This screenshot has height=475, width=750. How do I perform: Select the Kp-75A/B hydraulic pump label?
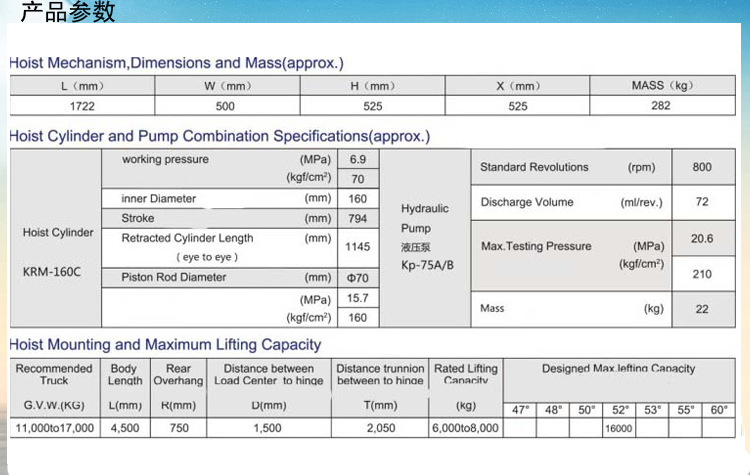click(x=426, y=264)
